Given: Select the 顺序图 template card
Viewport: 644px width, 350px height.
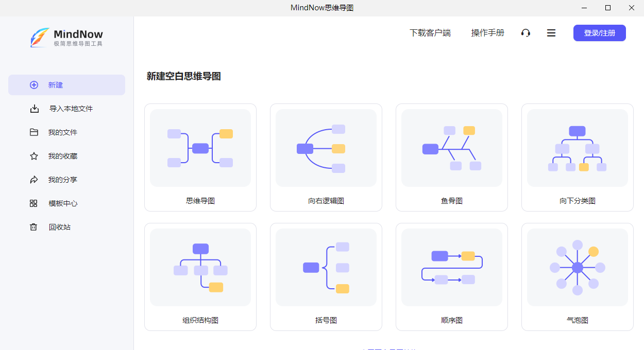Looking at the screenshot, I should (x=451, y=276).
